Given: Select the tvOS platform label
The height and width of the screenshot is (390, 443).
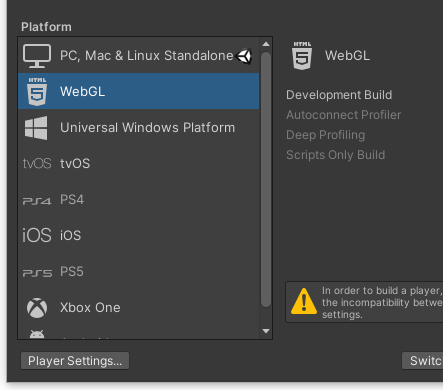Looking at the screenshot, I should [75, 164].
